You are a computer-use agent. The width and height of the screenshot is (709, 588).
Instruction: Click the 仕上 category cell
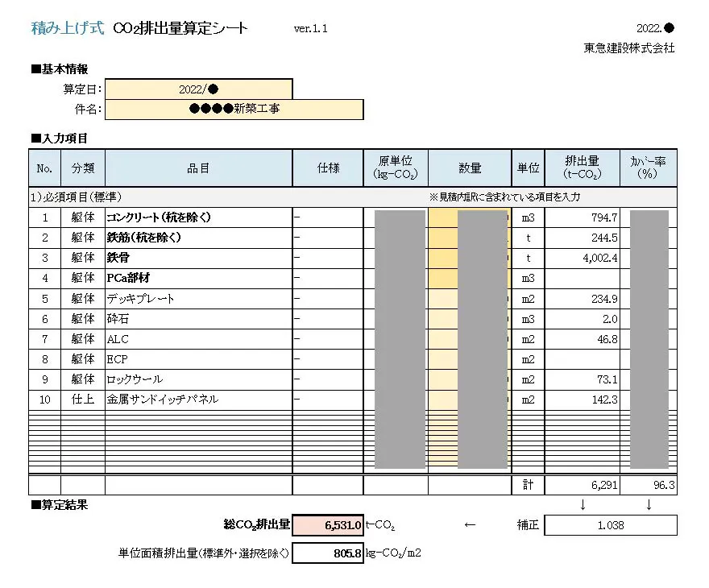[83, 400]
